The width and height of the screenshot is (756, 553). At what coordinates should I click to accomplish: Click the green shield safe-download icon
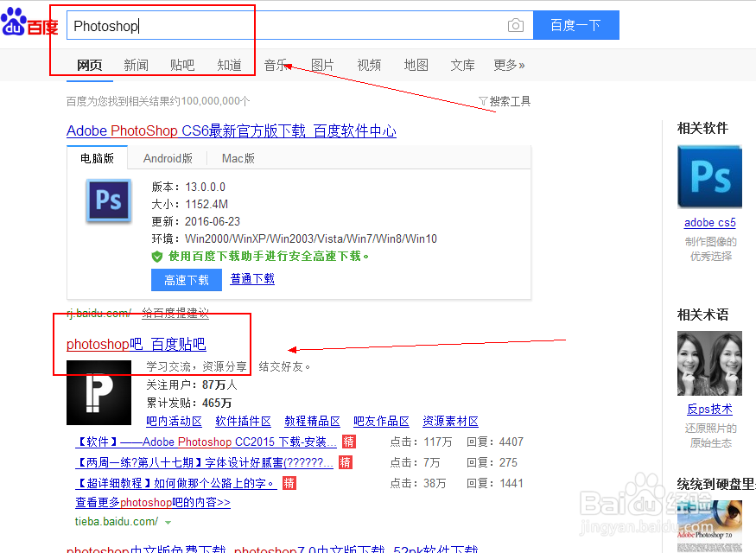(x=157, y=257)
